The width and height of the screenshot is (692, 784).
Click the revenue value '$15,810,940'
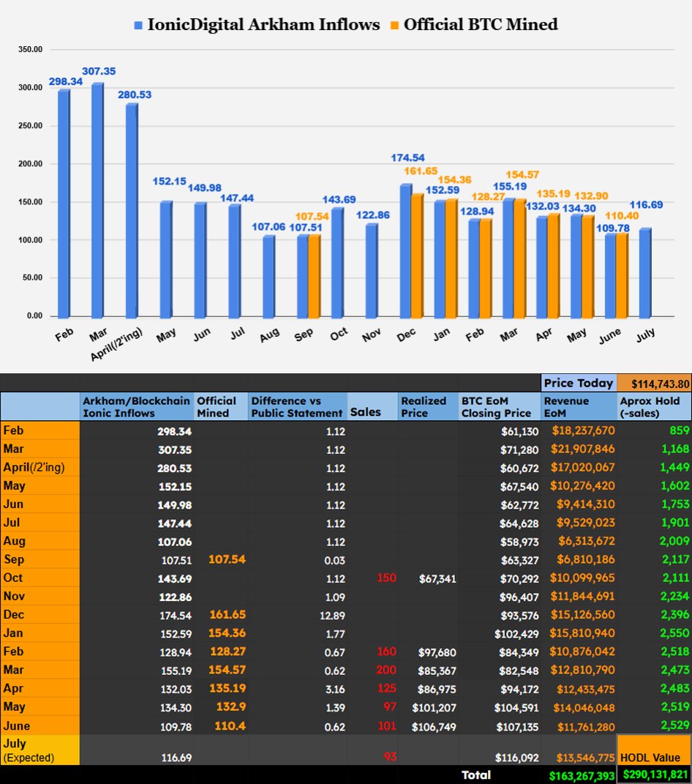coord(582,633)
